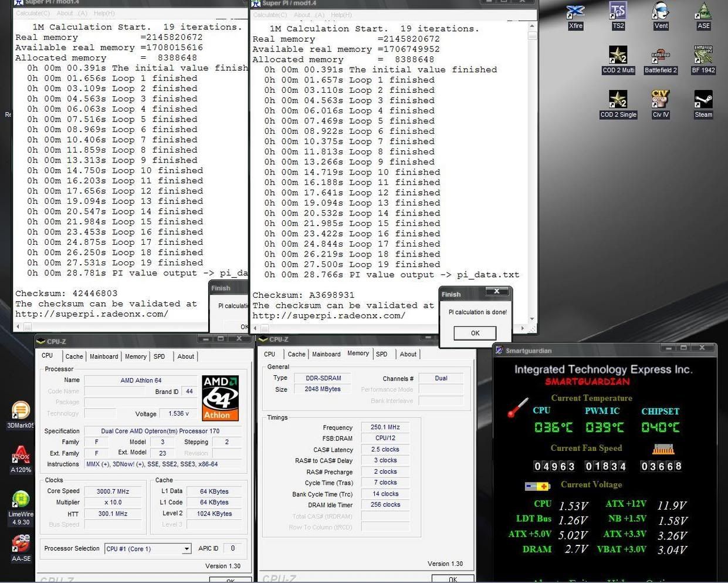Open Help menu in left Super PI window
This screenshot has height=583, width=728.
104,13
